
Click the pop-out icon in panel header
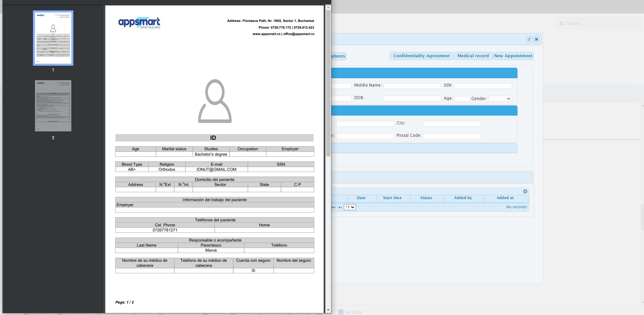click(529, 39)
